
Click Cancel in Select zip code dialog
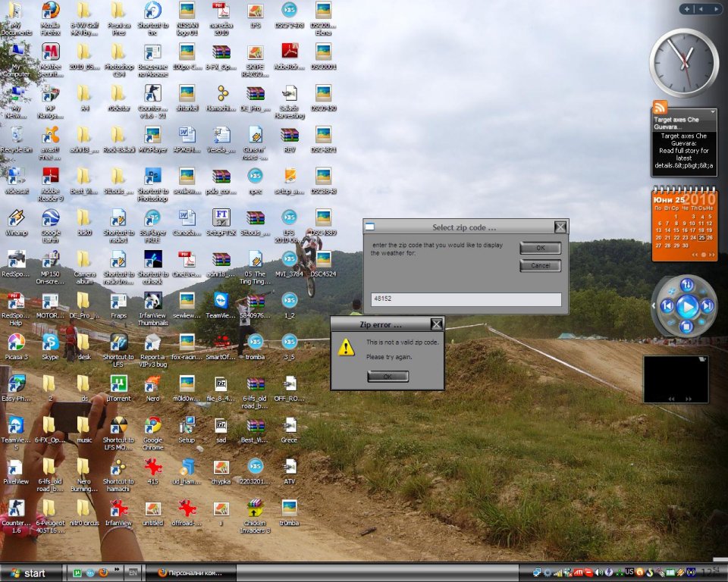point(540,266)
